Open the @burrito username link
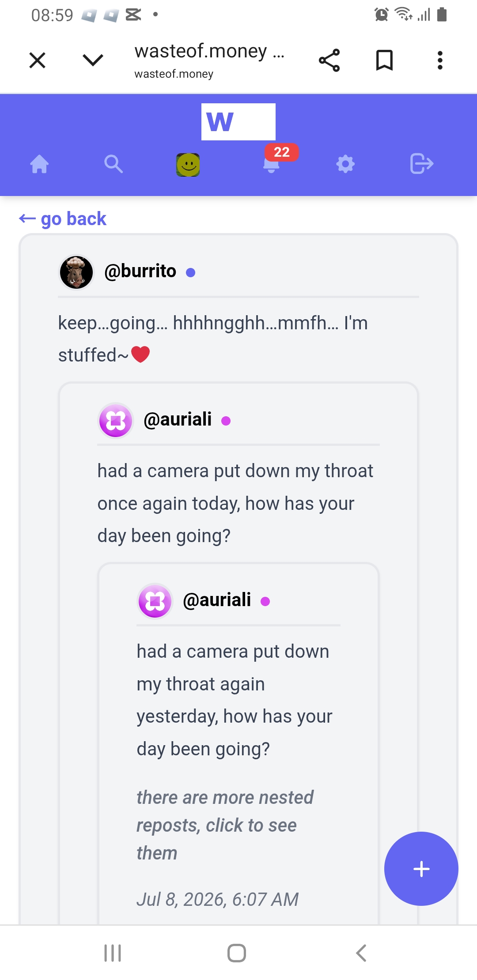 [x=140, y=271]
